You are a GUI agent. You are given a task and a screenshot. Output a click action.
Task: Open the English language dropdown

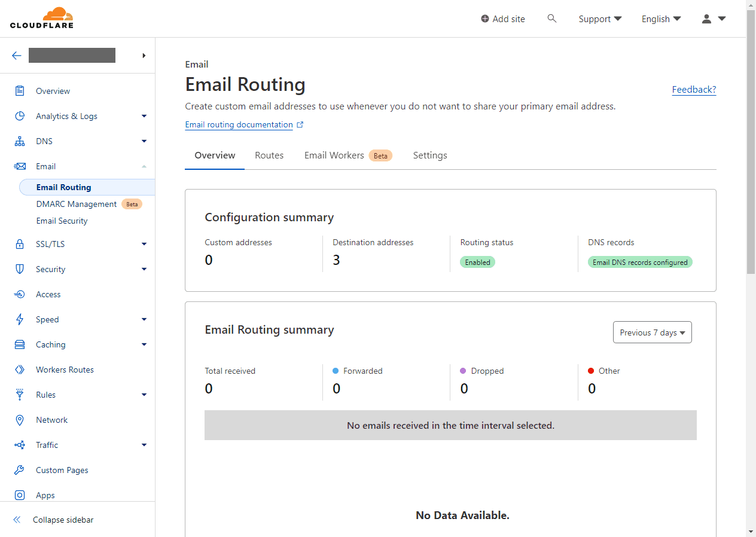click(x=661, y=19)
